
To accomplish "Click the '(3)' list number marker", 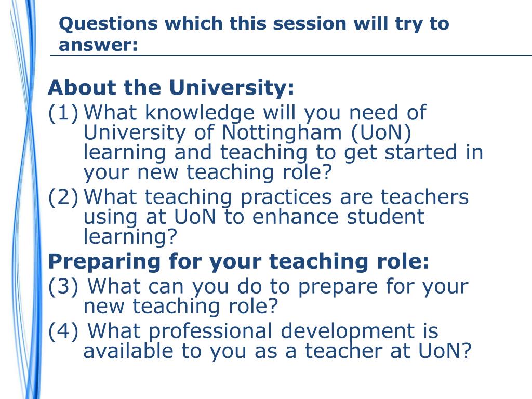I will [63, 287].
